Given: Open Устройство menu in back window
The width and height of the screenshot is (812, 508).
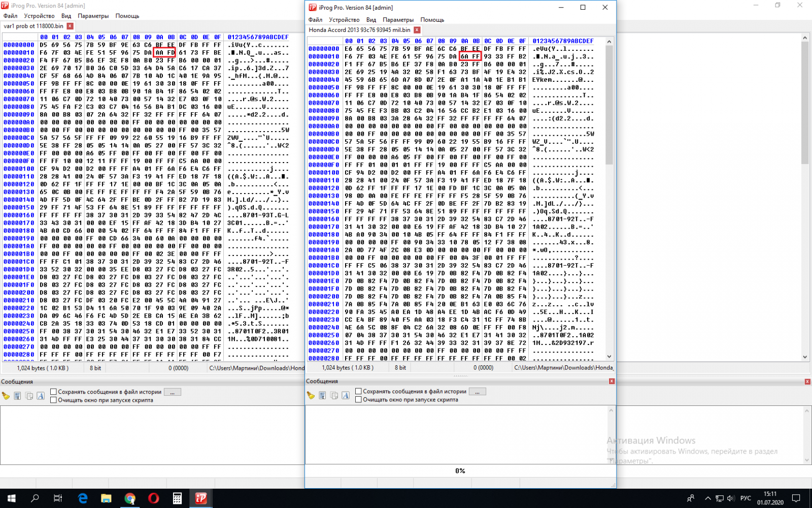Looking at the screenshot, I should (x=39, y=16).
